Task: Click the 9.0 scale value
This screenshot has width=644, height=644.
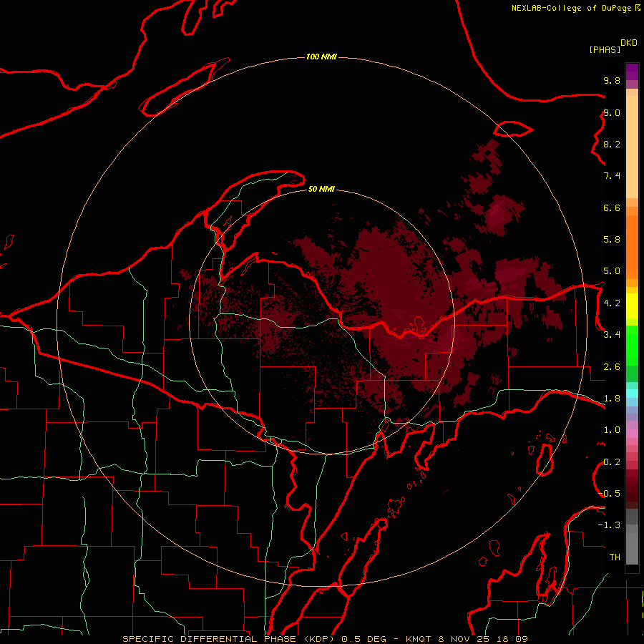Action: point(612,112)
